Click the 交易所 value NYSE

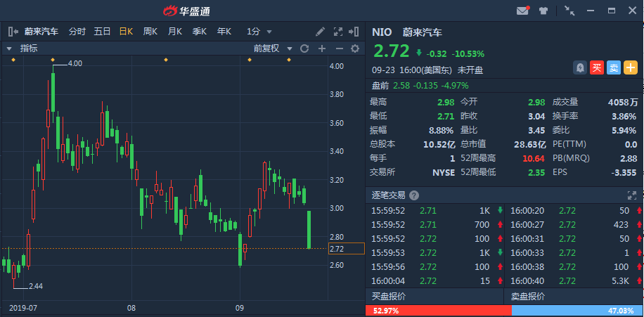click(444, 172)
